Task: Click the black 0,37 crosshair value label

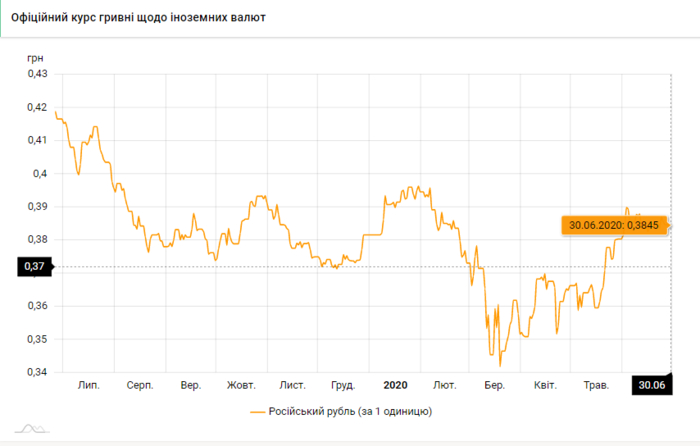Action: pos(33,266)
